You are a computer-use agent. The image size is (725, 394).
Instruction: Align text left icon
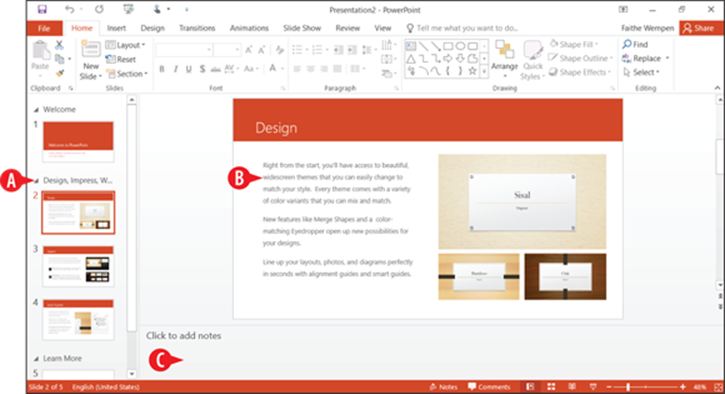tap(297, 69)
